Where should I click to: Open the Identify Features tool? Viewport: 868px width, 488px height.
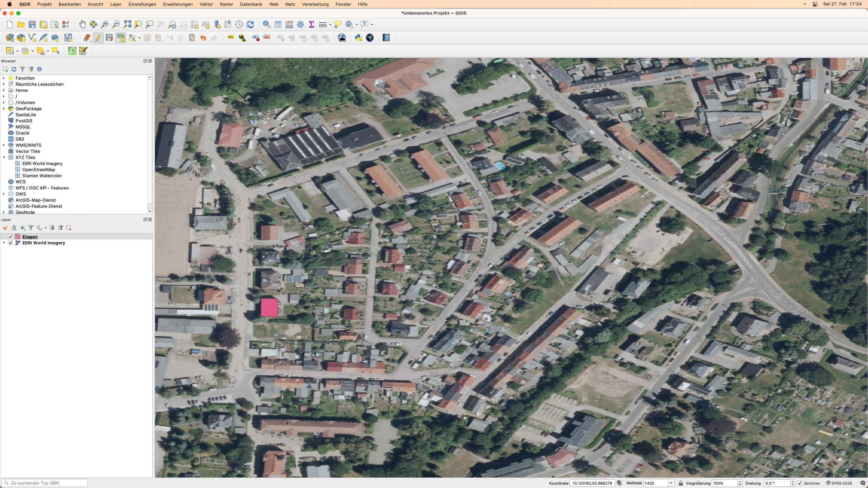267,24
